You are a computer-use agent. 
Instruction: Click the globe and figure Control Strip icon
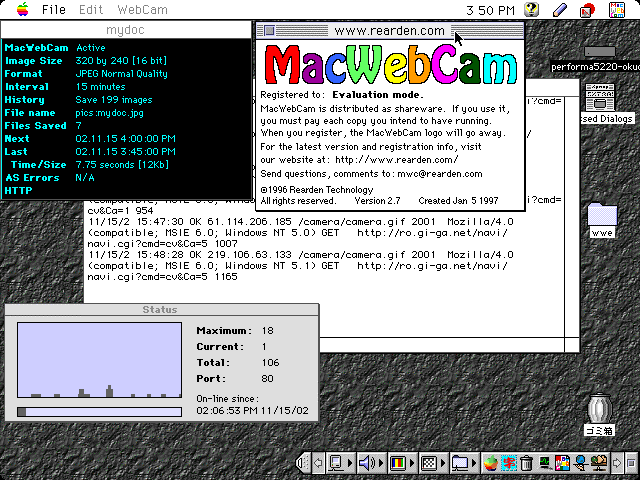[598, 463]
